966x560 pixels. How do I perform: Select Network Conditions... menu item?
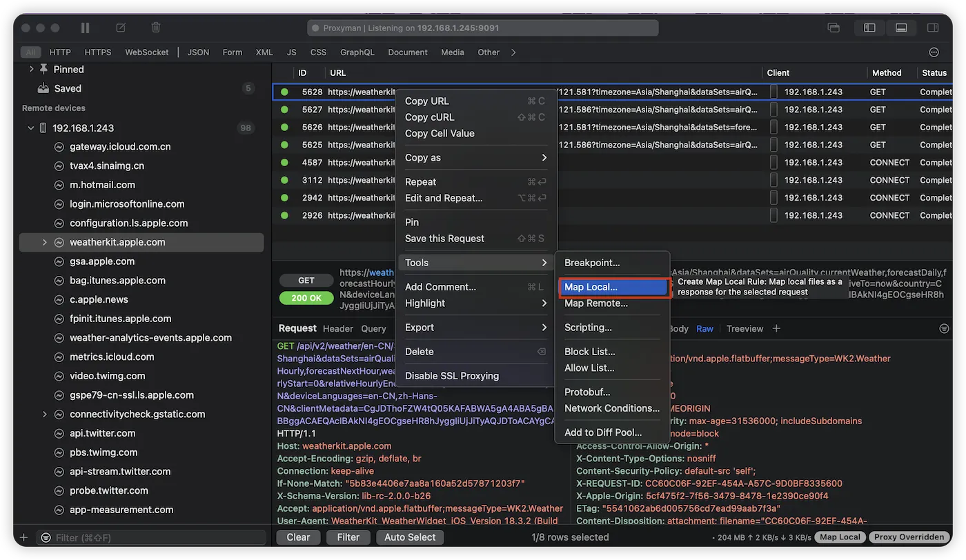coord(613,408)
